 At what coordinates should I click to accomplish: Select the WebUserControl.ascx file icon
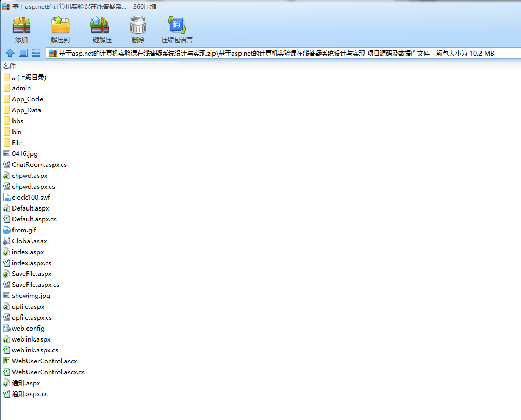coord(7,361)
